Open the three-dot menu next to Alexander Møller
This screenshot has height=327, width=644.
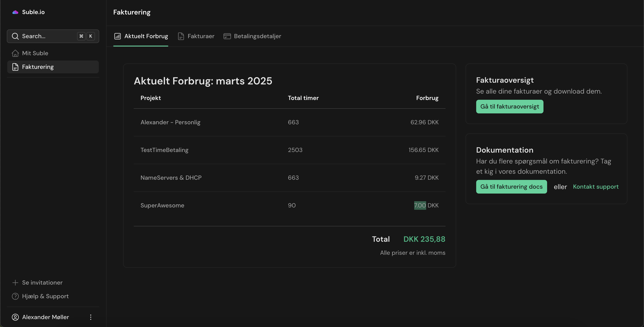91,317
